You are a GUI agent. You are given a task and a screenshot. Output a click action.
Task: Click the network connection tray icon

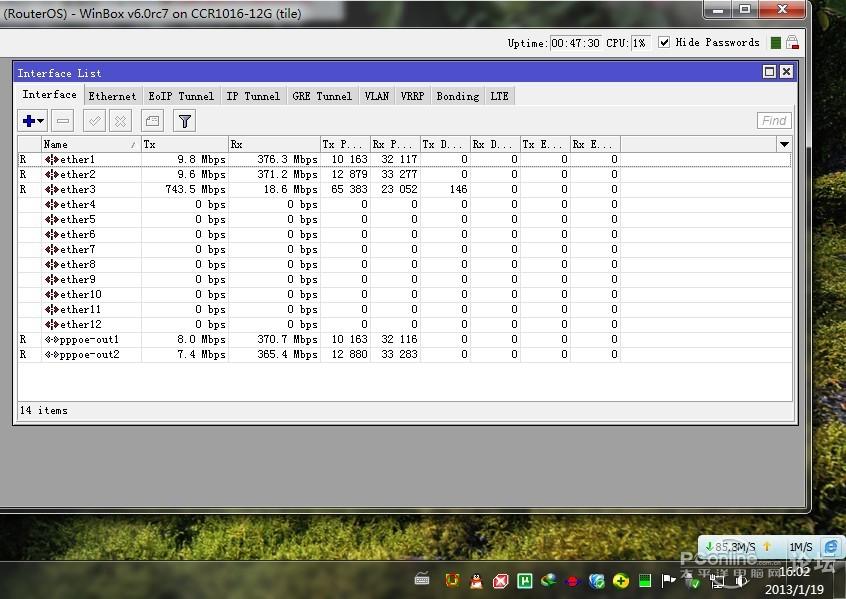coord(718,581)
